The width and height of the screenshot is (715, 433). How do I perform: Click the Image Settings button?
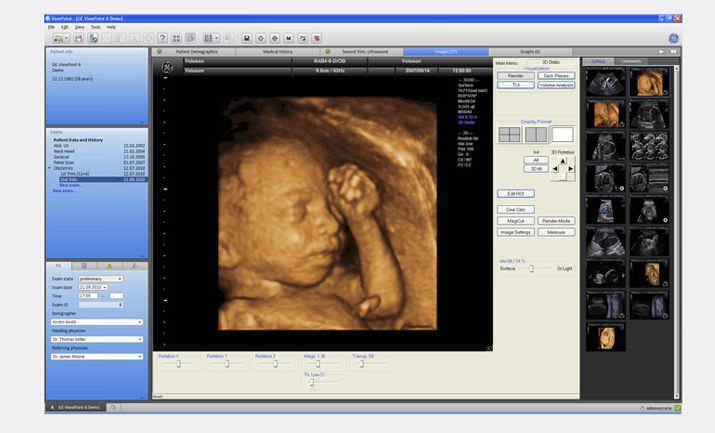515,232
